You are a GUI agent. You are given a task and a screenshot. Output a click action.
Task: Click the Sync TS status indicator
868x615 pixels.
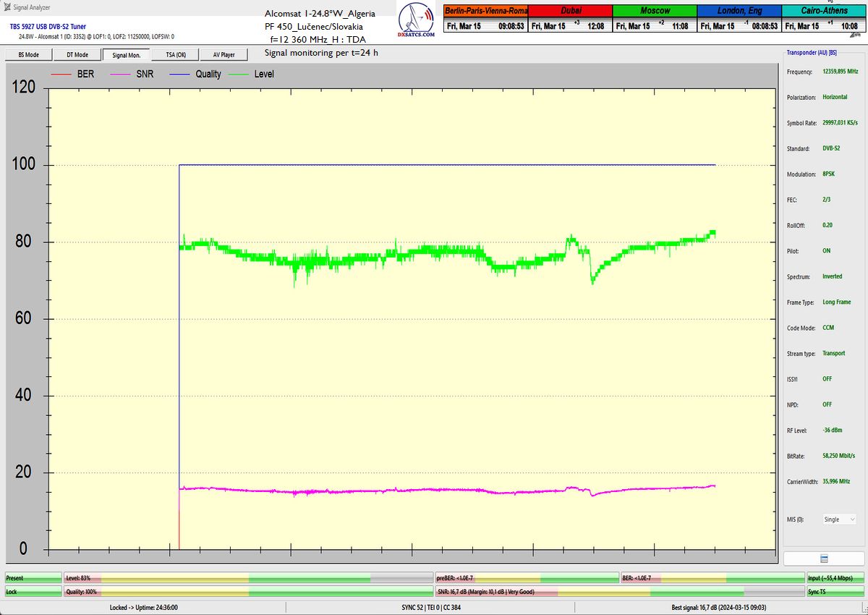point(835,592)
